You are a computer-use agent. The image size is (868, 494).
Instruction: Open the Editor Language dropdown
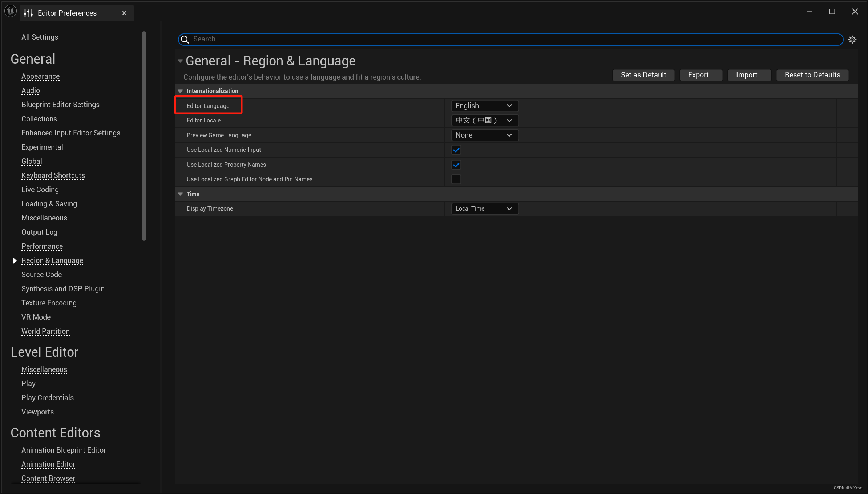tap(484, 106)
